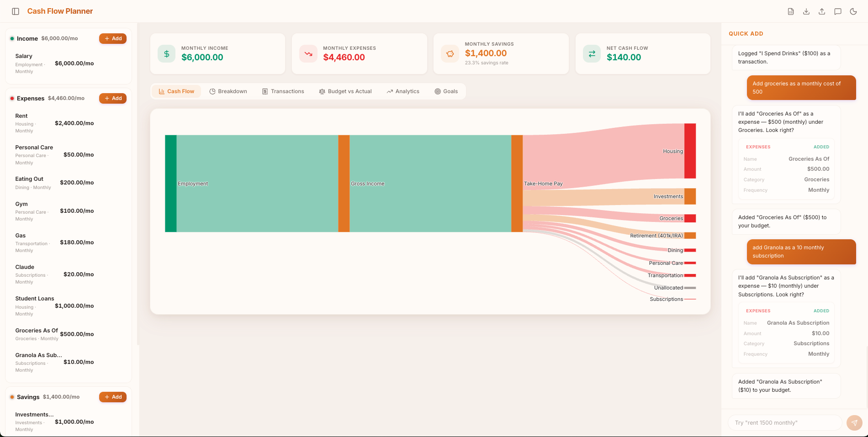
Task: Click the upload/import icon in top bar
Action: (x=822, y=11)
